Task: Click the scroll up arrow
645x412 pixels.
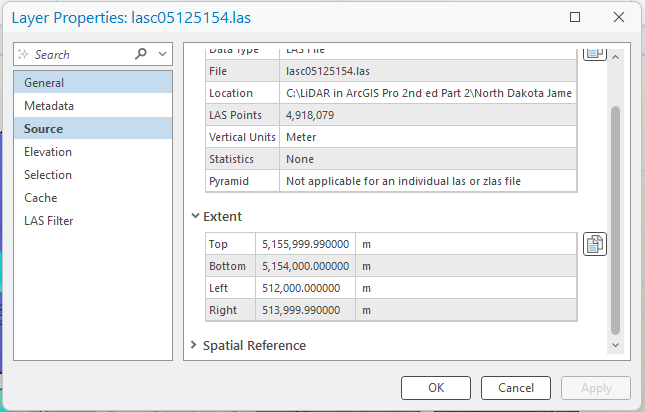Action: coord(615,57)
